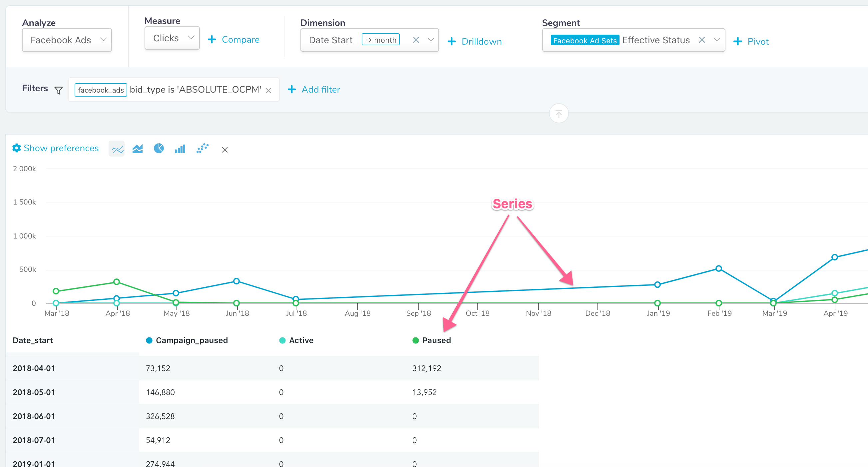The image size is (868, 467).
Task: Open the Clicks measure dropdown
Action: coord(172,38)
